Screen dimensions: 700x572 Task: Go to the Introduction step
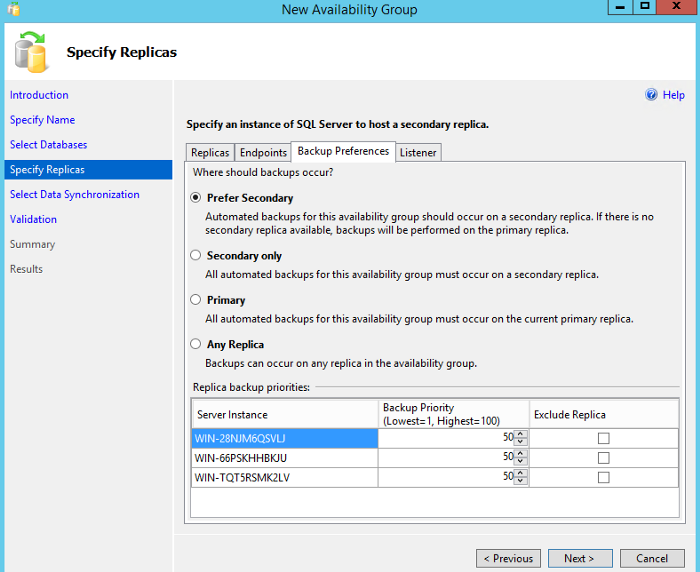[x=39, y=95]
